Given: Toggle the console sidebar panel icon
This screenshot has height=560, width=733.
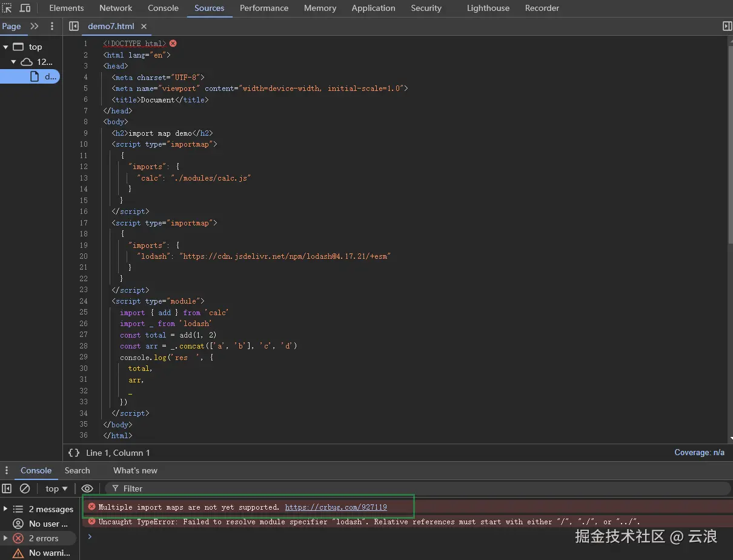Looking at the screenshot, I should tap(7, 488).
